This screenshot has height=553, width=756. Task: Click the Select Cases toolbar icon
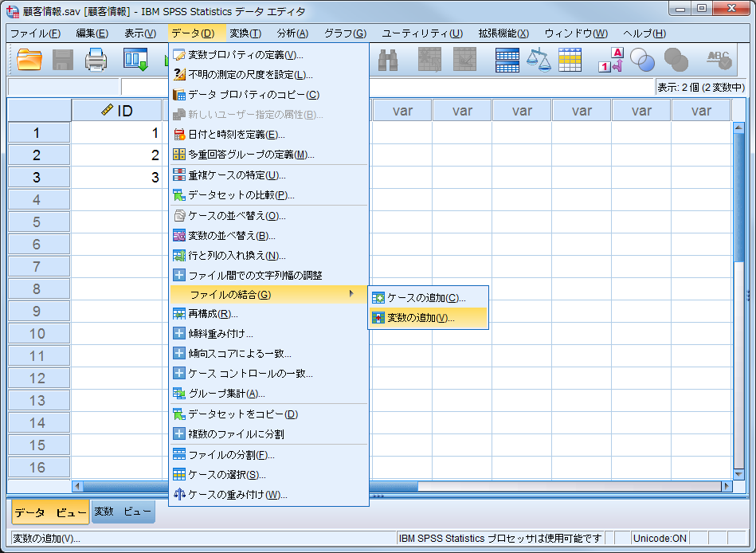(x=570, y=61)
